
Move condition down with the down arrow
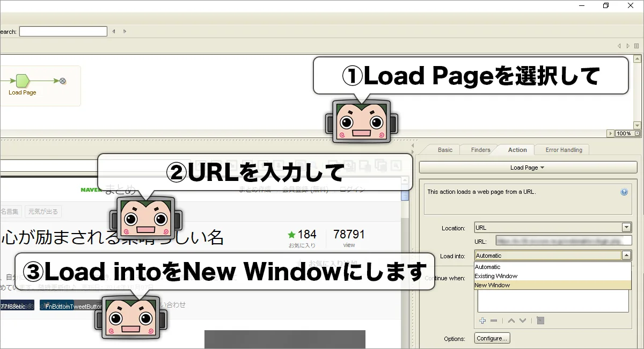tap(523, 321)
